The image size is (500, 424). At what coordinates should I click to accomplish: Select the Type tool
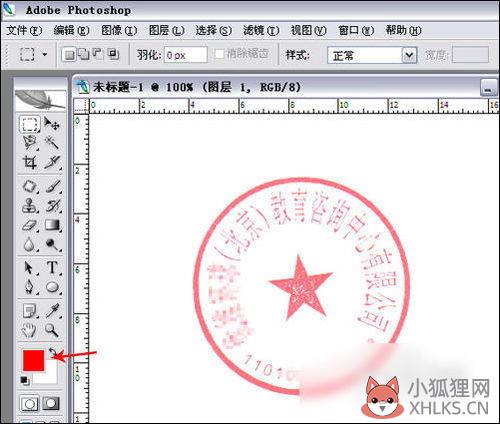pyautogui.click(x=52, y=267)
